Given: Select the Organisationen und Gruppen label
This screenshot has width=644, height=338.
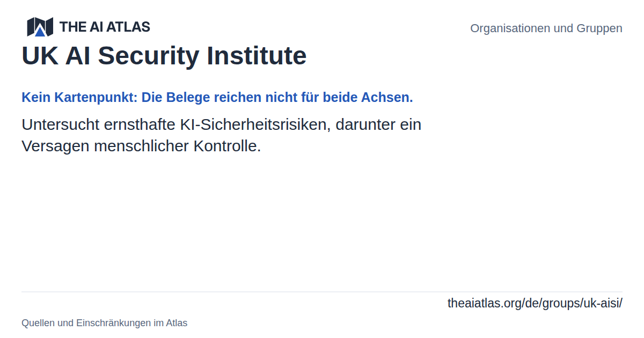Looking at the screenshot, I should [x=546, y=28].
